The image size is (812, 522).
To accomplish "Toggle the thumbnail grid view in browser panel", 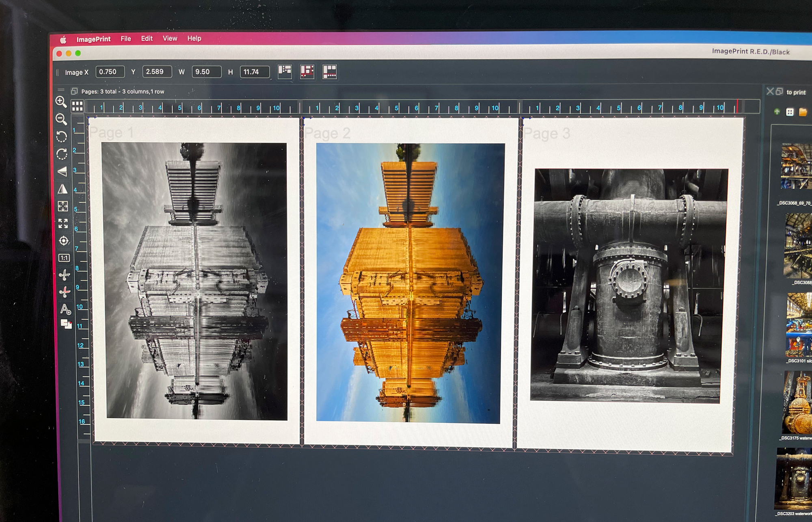I will coord(790,112).
